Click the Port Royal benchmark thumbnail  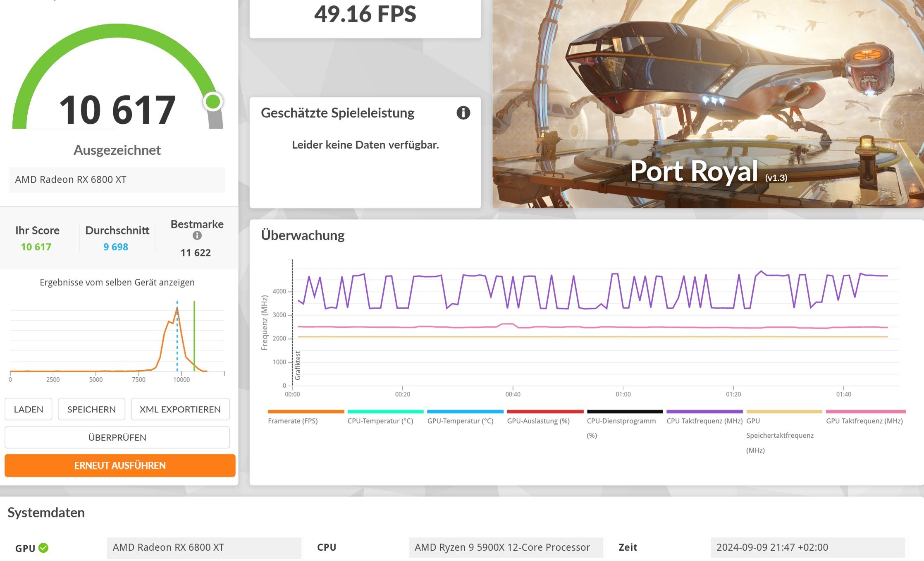coord(708,103)
